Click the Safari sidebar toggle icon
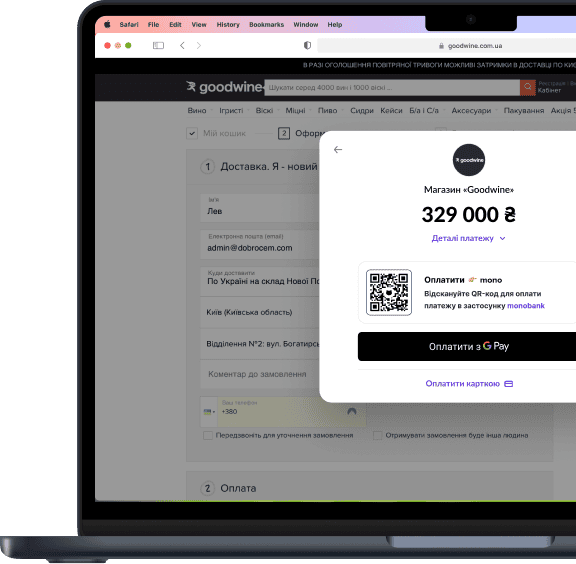 click(158, 46)
